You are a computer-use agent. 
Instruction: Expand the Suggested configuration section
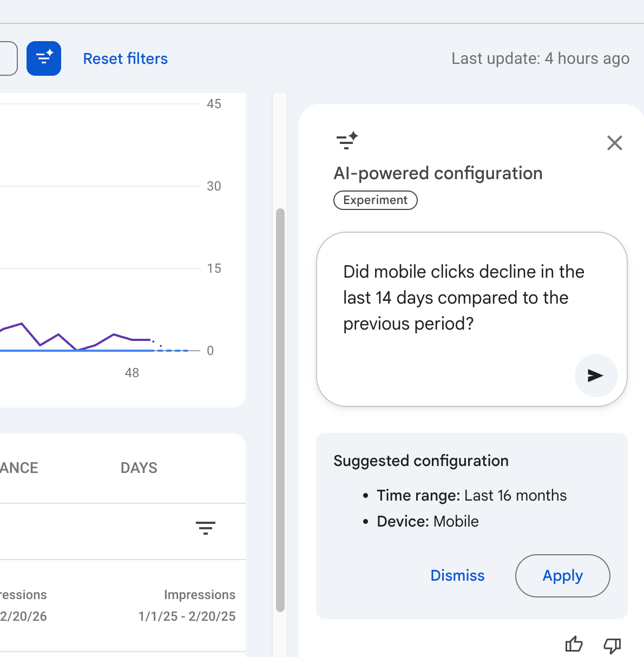pos(421,461)
